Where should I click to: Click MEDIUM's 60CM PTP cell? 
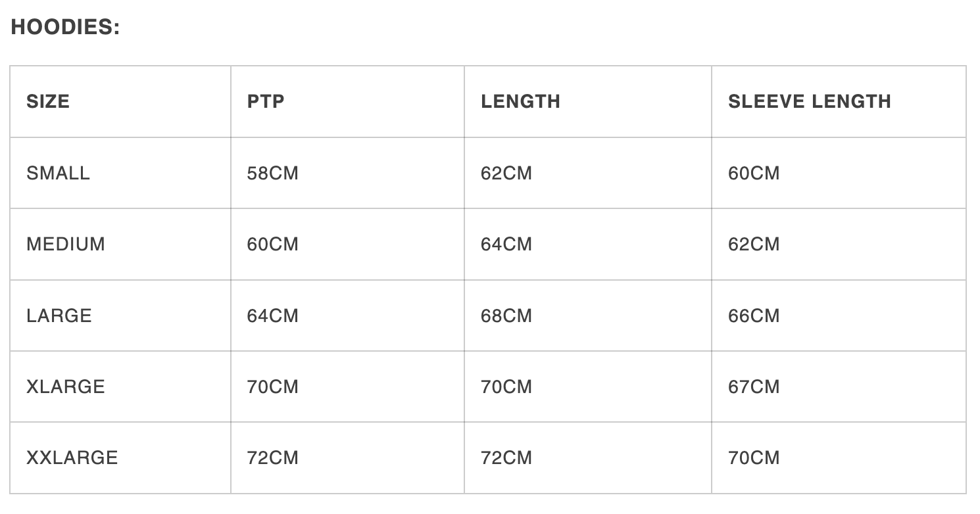[272, 244]
